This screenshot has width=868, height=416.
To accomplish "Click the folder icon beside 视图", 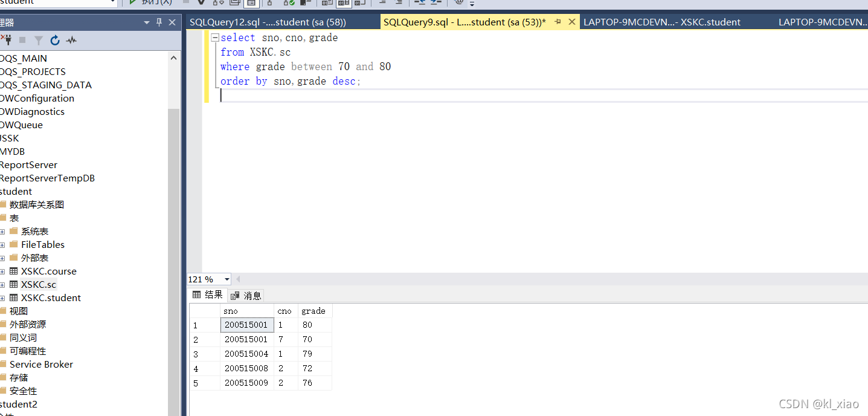I will pyautogui.click(x=3, y=311).
